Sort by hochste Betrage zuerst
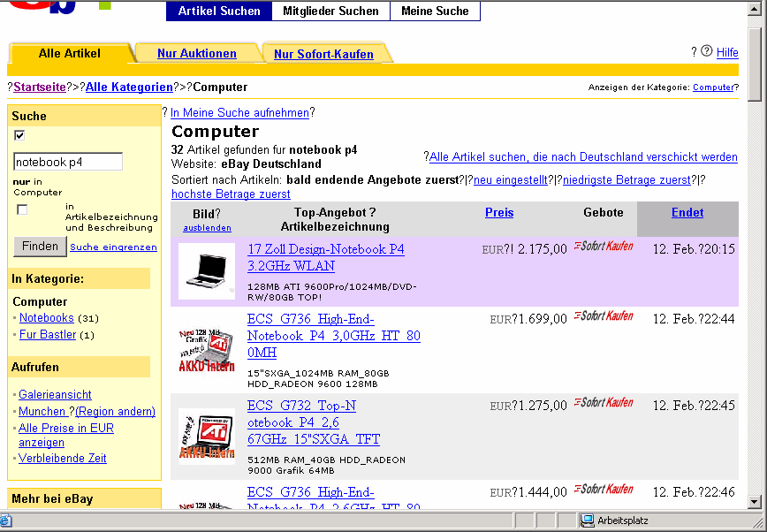 click(231, 194)
